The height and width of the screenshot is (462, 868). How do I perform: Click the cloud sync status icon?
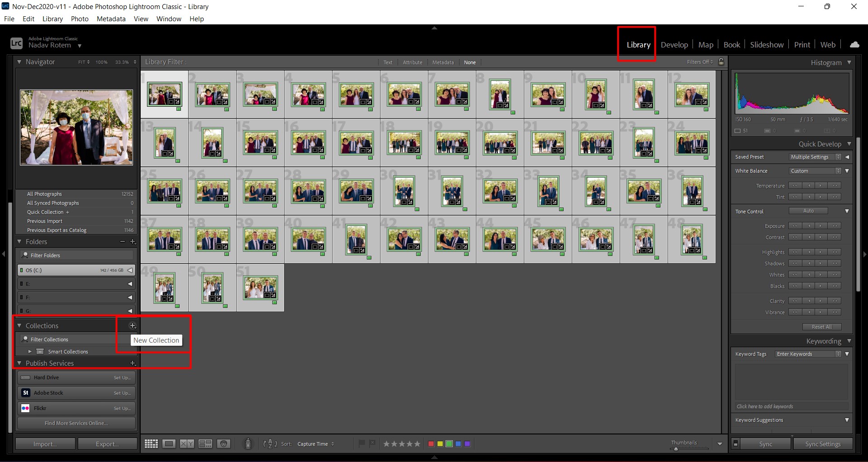click(x=854, y=45)
